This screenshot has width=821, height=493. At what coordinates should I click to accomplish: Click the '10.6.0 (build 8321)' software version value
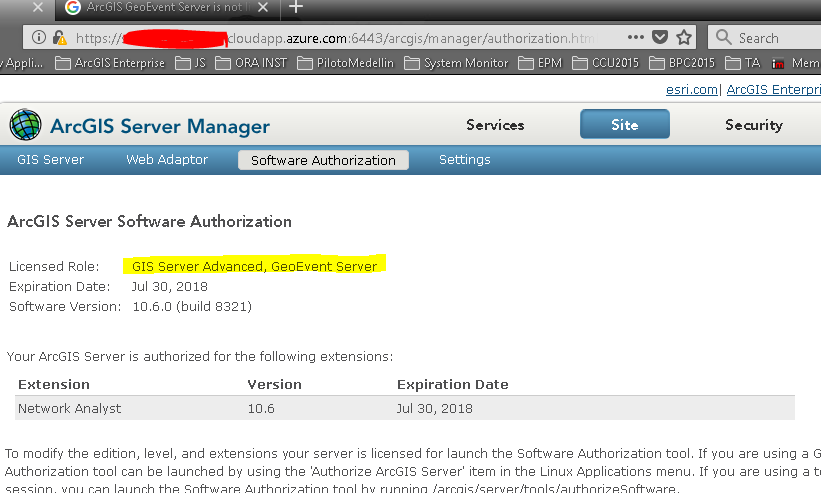192,307
